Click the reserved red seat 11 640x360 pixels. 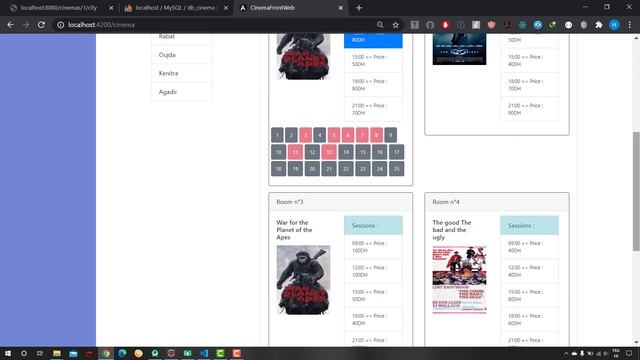coord(295,152)
